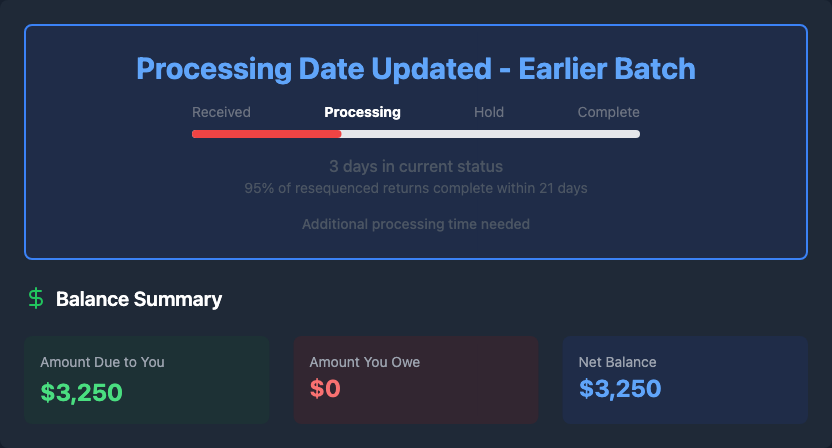This screenshot has width=832, height=448.
Task: Click the Processing Date Updated heading
Action: point(415,69)
